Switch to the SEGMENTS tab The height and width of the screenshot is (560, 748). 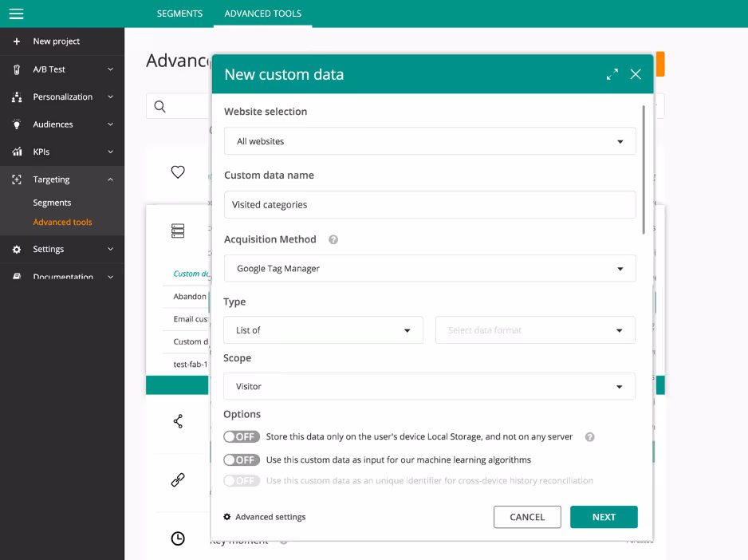(180, 14)
